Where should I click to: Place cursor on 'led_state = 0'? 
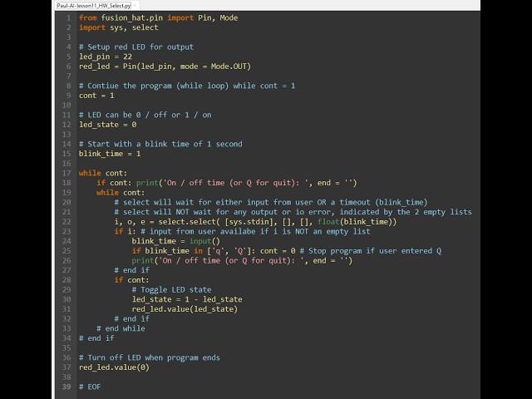[107, 125]
